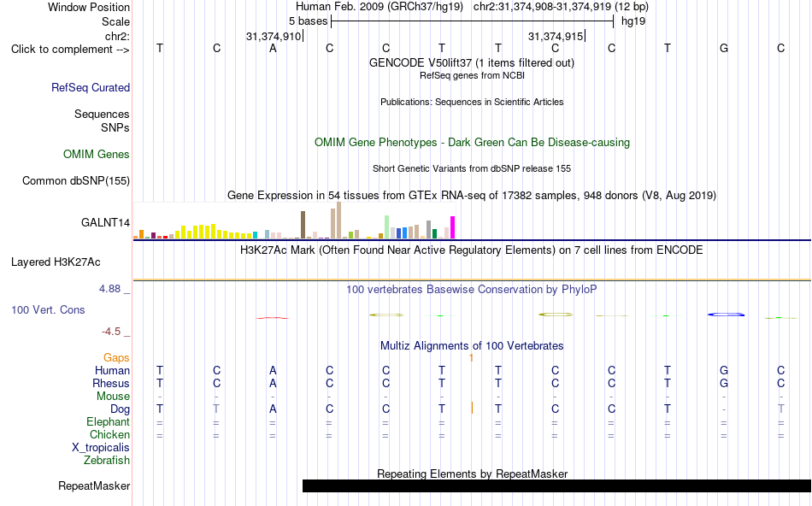Click the black RepeatMasker element bar
The height and width of the screenshot is (506, 812).
point(556,485)
